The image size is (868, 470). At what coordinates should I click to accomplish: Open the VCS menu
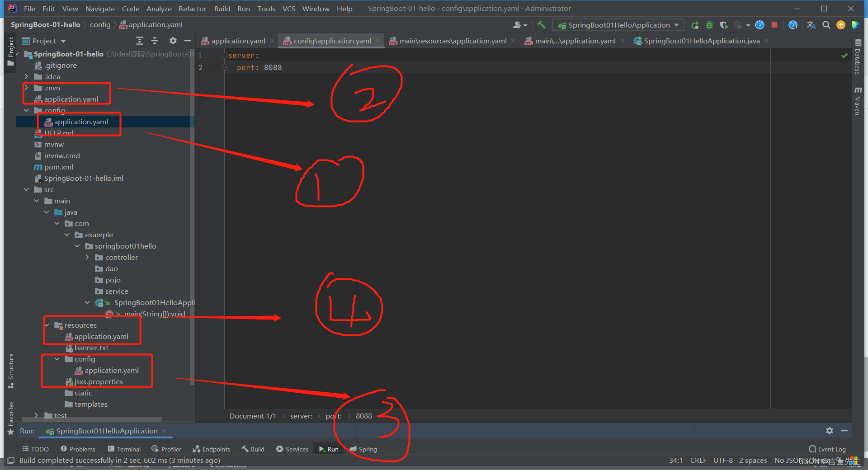[289, 9]
